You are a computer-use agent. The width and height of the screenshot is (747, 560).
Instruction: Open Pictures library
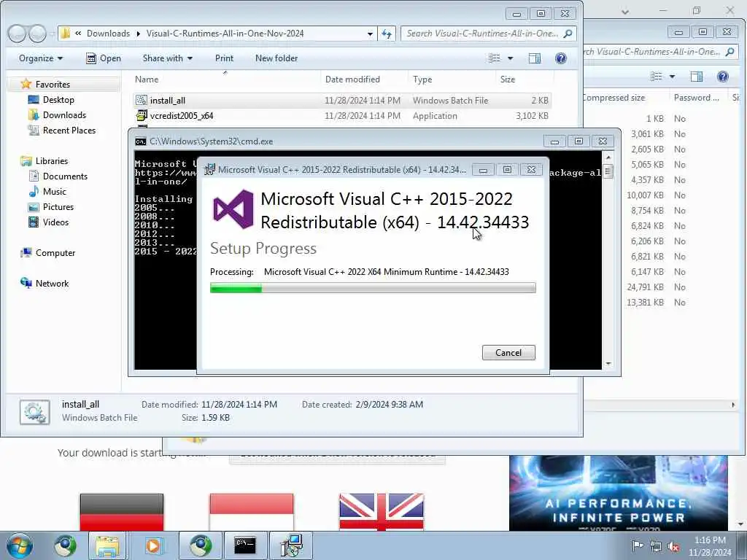point(58,206)
